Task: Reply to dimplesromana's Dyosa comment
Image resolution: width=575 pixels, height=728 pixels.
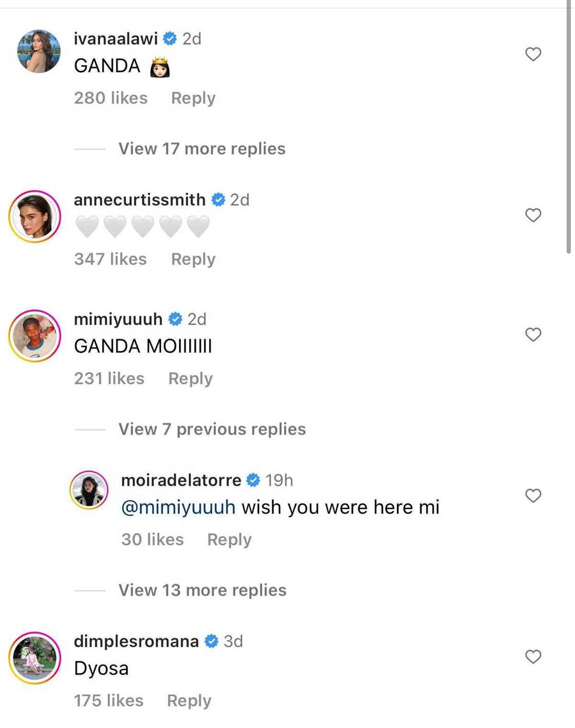Action: (189, 701)
